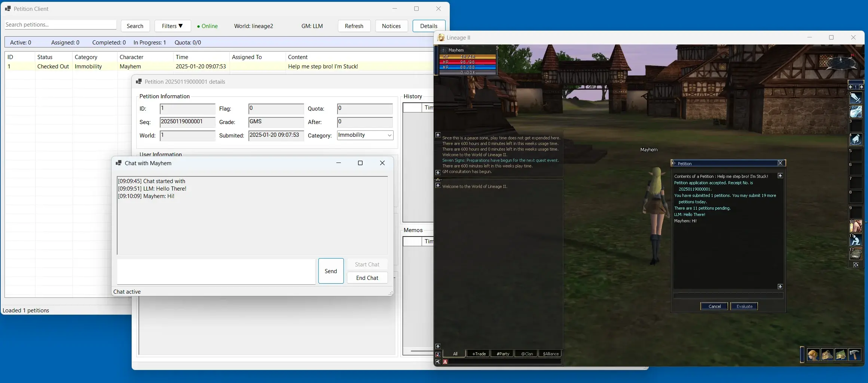Go to previous shortcut bar page
The height and width of the screenshot is (383, 868).
(x=850, y=87)
